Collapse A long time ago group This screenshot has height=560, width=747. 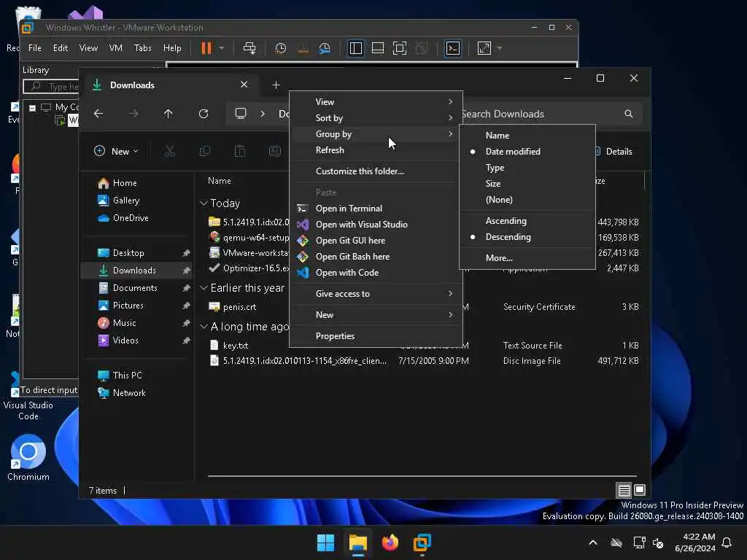204,327
